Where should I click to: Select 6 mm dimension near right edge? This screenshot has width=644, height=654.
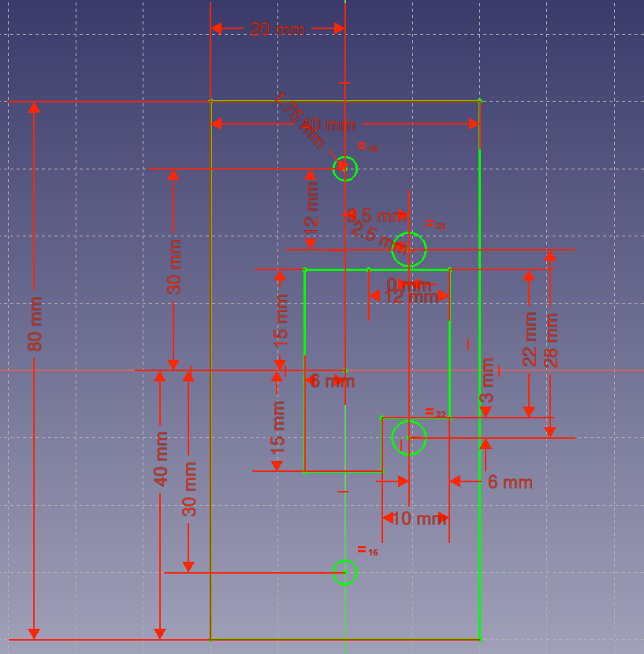510,482
